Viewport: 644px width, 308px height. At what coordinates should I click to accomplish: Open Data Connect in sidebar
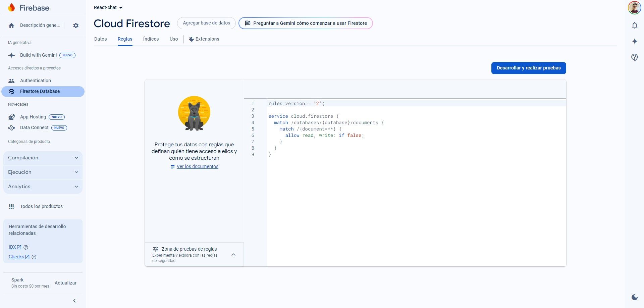coord(43,128)
